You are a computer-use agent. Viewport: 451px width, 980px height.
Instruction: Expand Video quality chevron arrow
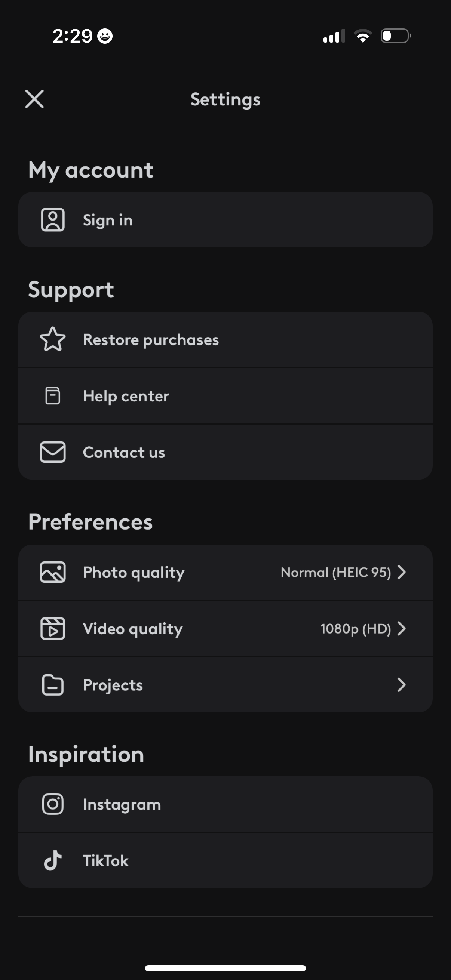[402, 629]
